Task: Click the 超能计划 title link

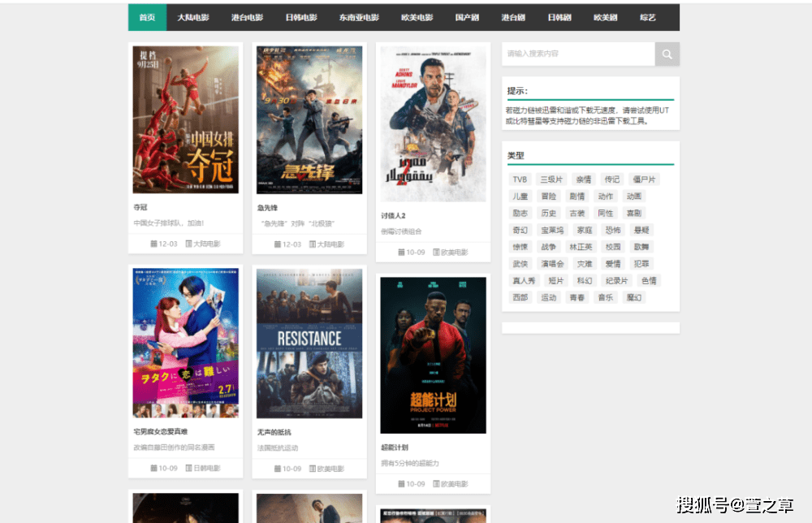Action: tap(395, 447)
